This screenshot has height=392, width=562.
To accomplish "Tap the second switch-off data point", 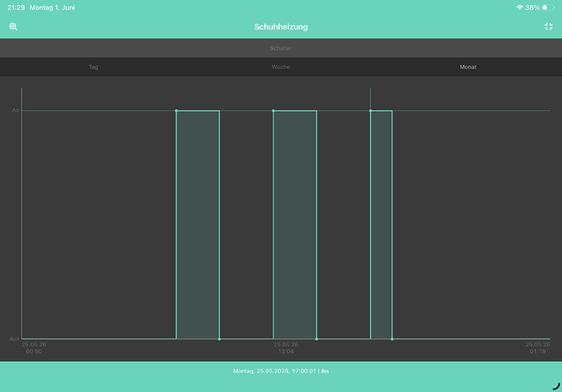I will (x=316, y=339).
